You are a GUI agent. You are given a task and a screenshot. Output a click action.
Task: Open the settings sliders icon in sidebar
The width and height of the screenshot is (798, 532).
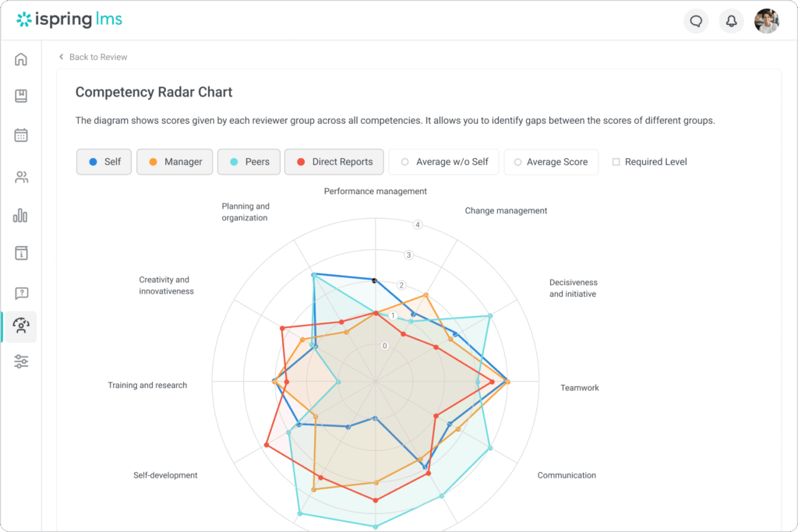[21, 361]
